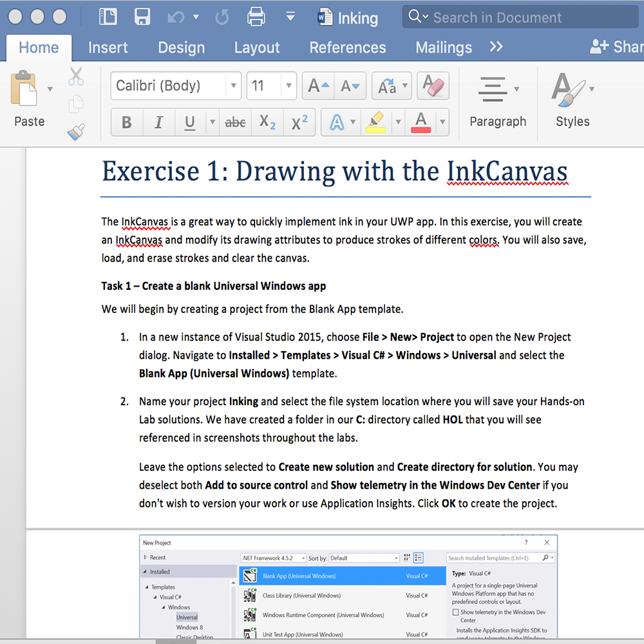Screen dimensions: 644x644
Task: Click the search magnifier icon
Action: click(415, 17)
